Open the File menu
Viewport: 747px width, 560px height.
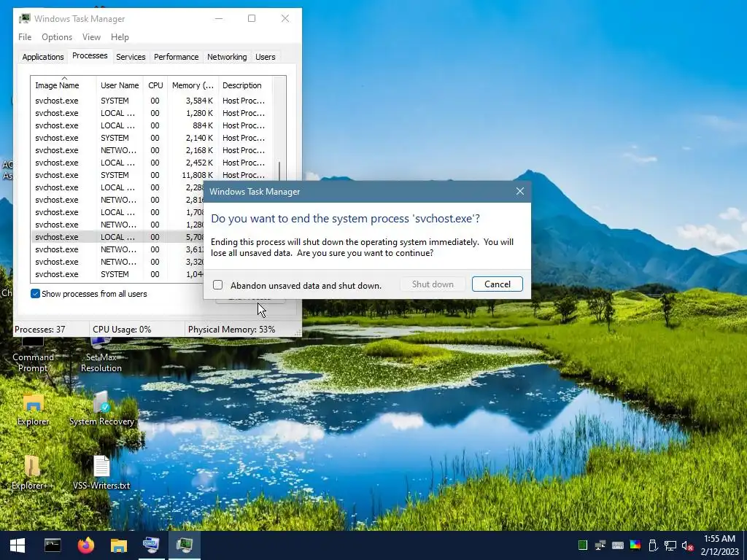(x=25, y=37)
